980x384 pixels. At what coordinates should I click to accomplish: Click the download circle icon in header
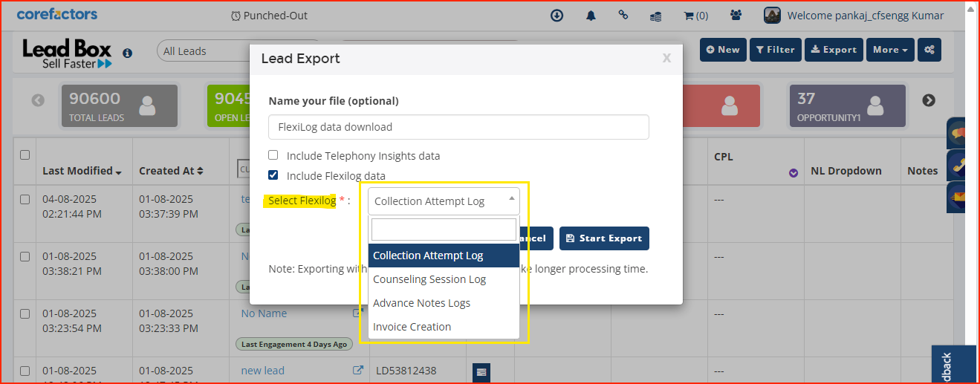[x=556, y=15]
